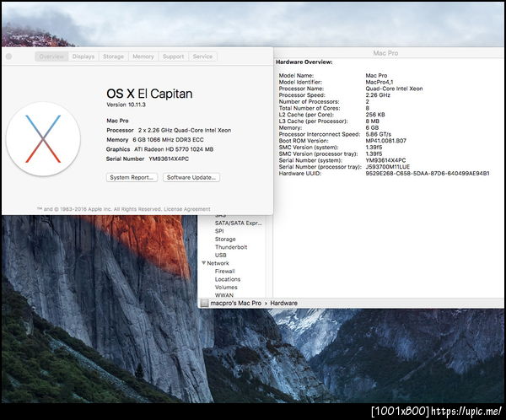Viewport: 506px width, 420px height.
Task: Click the Version 10.11.3 text
Action: pyautogui.click(x=126, y=105)
